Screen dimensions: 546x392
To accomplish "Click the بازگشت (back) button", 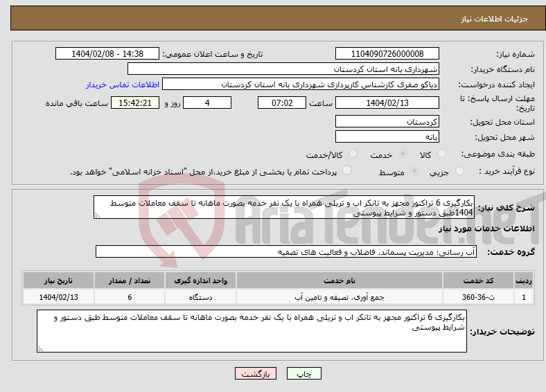I will point(255,373).
